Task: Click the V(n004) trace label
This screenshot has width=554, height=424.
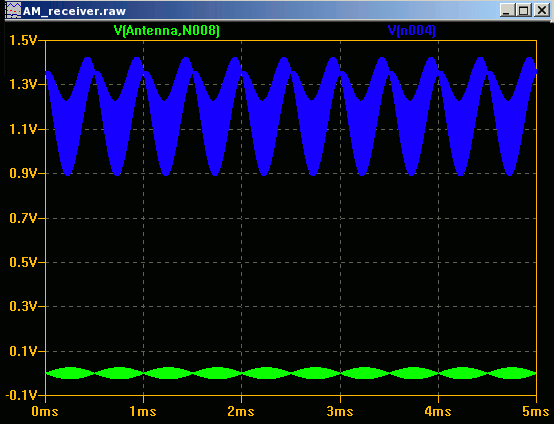Action: coord(412,31)
